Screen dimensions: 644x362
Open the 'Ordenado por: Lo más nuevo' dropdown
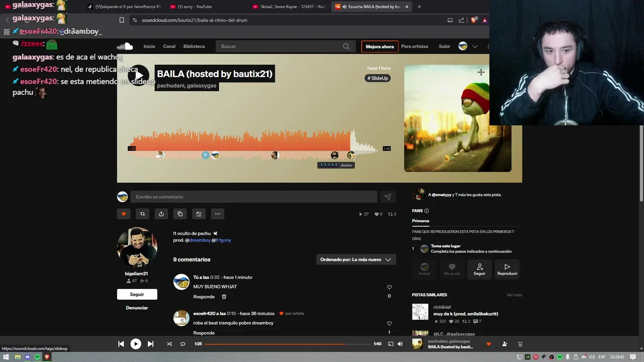(x=356, y=259)
